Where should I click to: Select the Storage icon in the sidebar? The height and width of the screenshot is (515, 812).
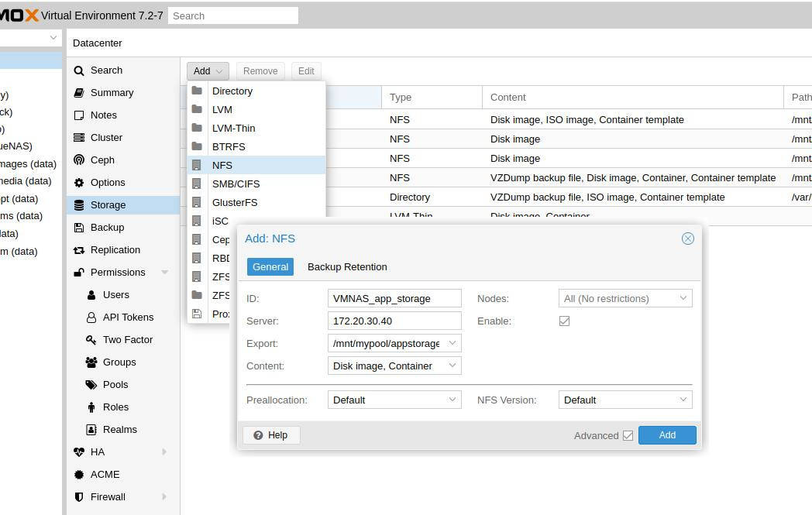[79, 204]
